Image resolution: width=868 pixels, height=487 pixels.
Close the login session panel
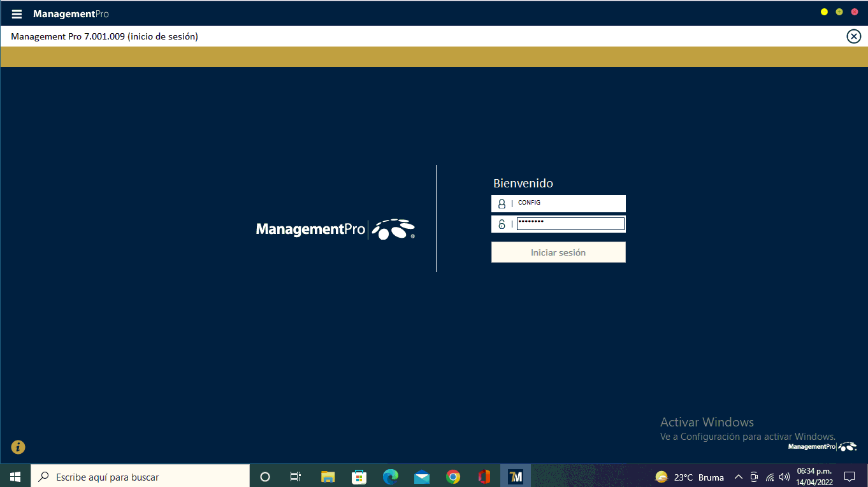point(853,36)
